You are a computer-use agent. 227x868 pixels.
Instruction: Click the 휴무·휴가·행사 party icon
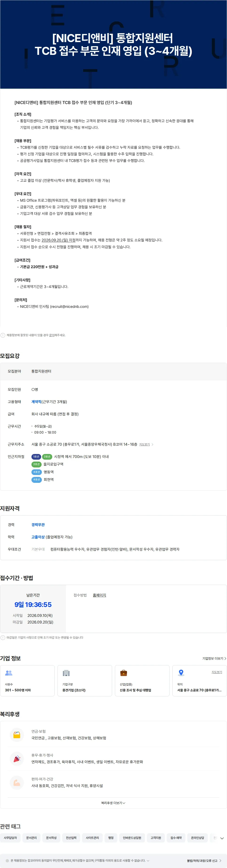pyautogui.click(x=17, y=759)
